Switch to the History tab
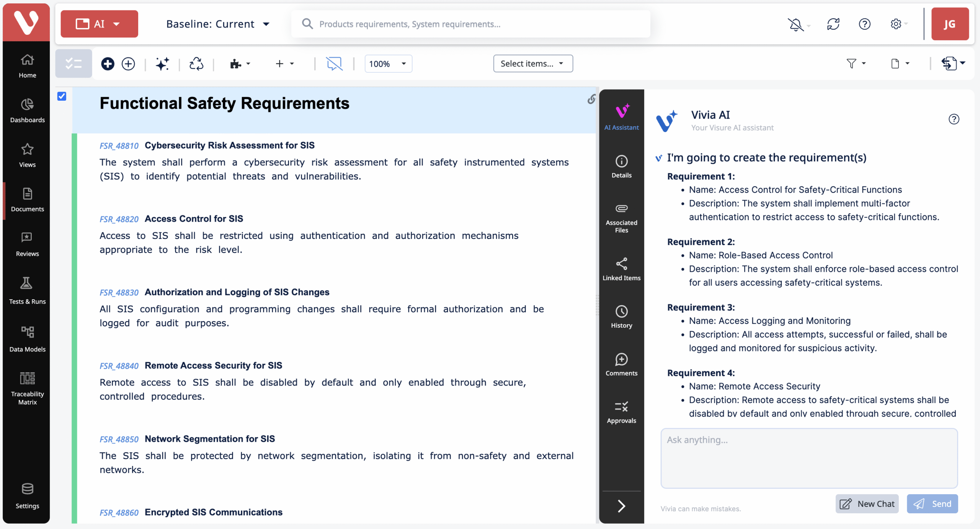980x529 pixels. (x=621, y=317)
